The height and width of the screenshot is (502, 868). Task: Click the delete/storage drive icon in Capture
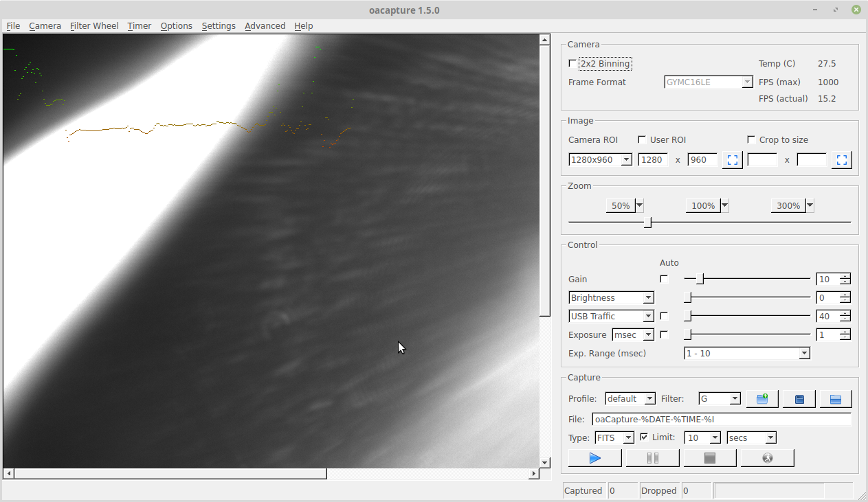pyautogui.click(x=799, y=399)
